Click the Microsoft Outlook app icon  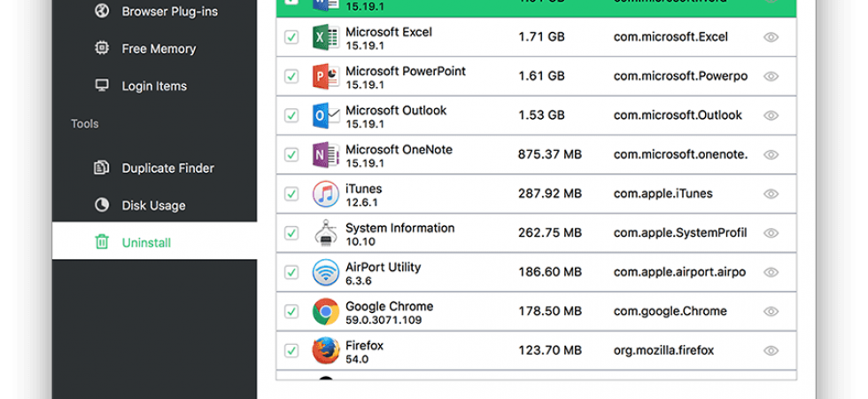pos(326,115)
